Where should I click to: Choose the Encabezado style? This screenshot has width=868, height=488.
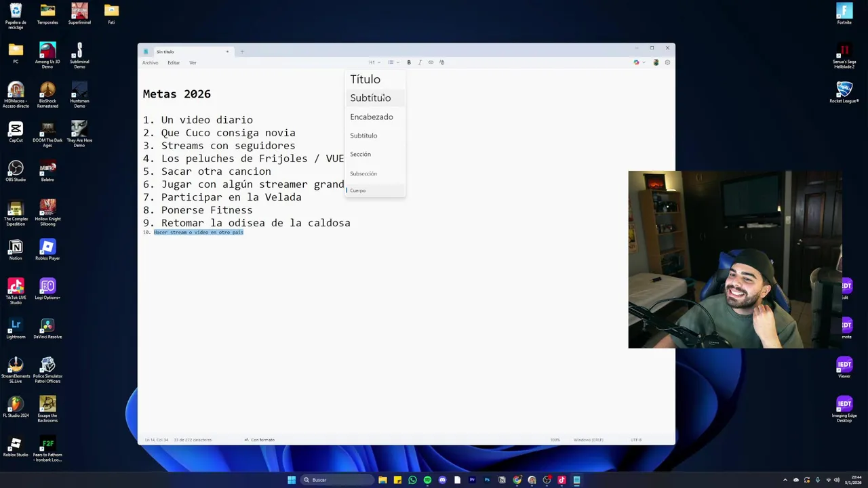[375, 117]
